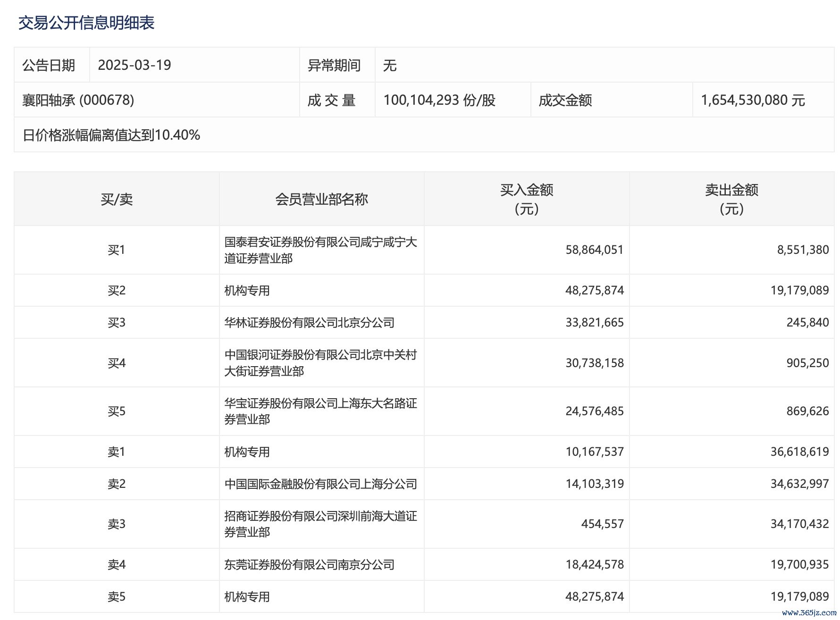Image resolution: width=840 pixels, height=620 pixels.
Task: Click the trade volume 100,104,293 份/股
Action: click(439, 100)
